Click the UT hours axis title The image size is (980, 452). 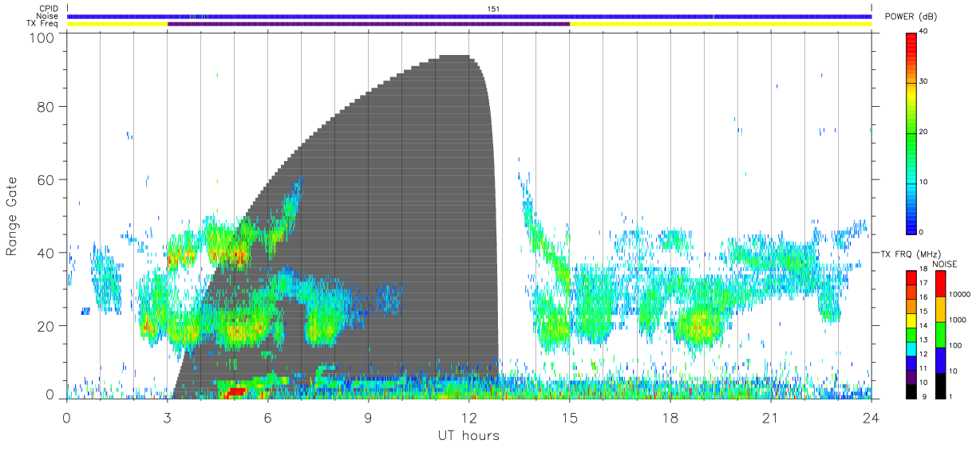468,435
